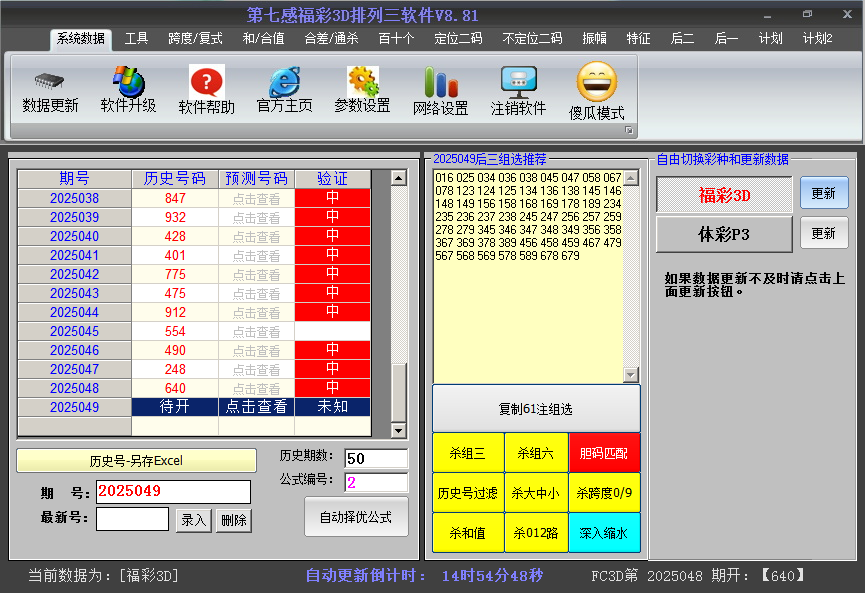865x593 pixels.
Task: Open 参数设置 gears icon
Action: pyautogui.click(x=362, y=82)
